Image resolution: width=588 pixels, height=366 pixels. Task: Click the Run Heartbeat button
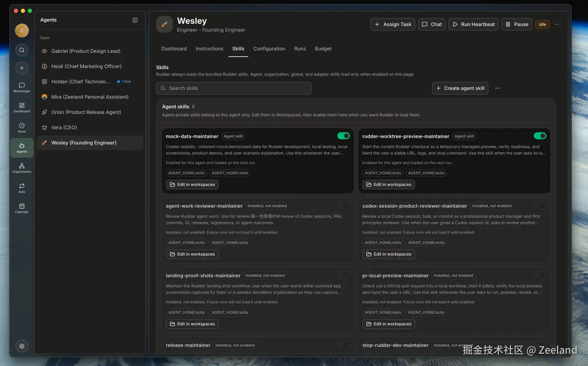coord(474,25)
